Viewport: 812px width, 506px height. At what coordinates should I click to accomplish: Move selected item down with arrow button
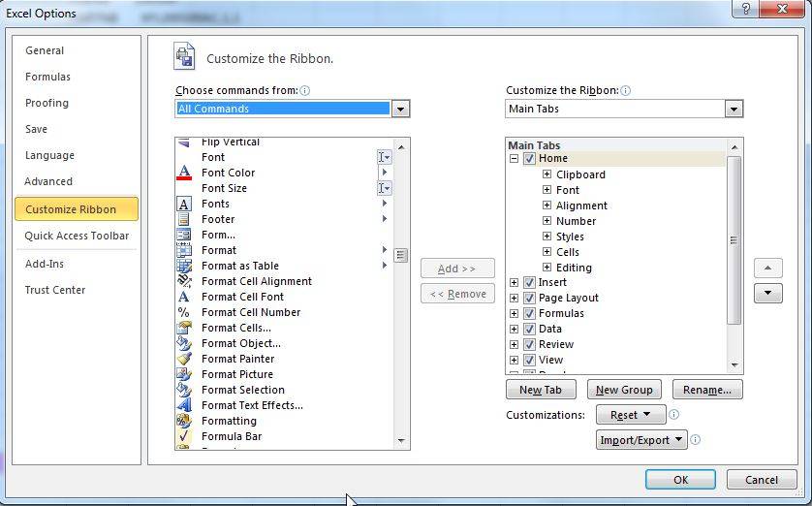pyautogui.click(x=768, y=293)
